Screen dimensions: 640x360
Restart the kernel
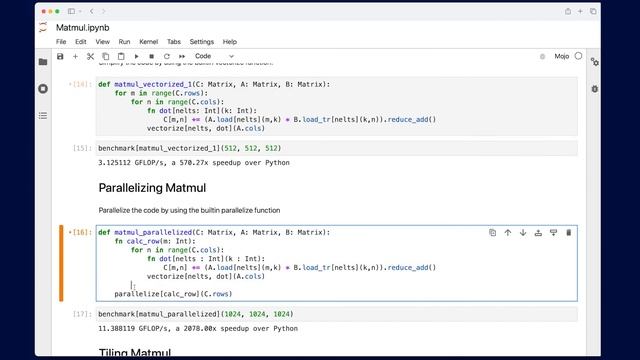(x=167, y=56)
